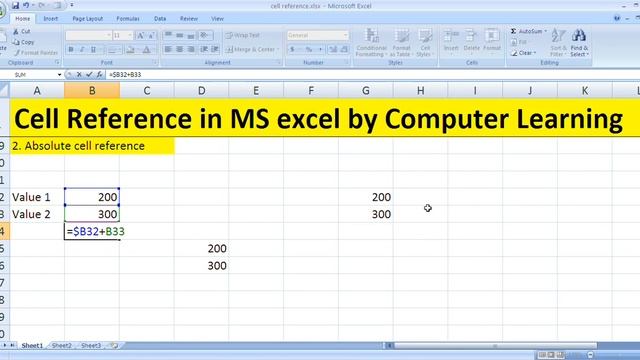This screenshot has width=640, height=360.
Task: Toggle Center horizontal alignment
Action: [x=179, y=49]
